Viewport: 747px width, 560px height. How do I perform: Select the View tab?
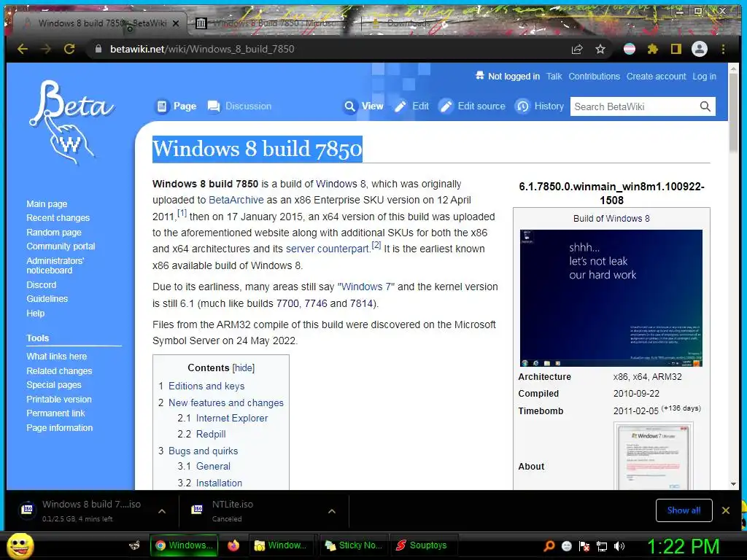tap(363, 106)
